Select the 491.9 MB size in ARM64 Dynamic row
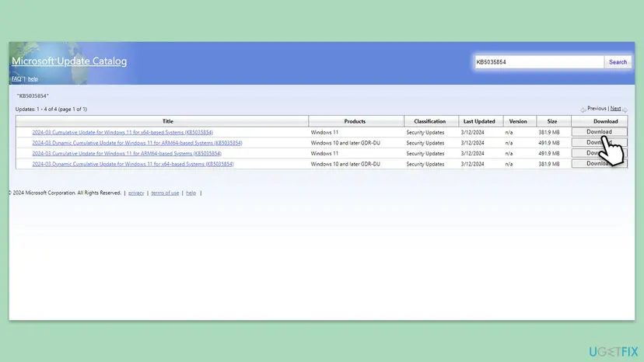This screenshot has width=644, height=362. tap(549, 143)
